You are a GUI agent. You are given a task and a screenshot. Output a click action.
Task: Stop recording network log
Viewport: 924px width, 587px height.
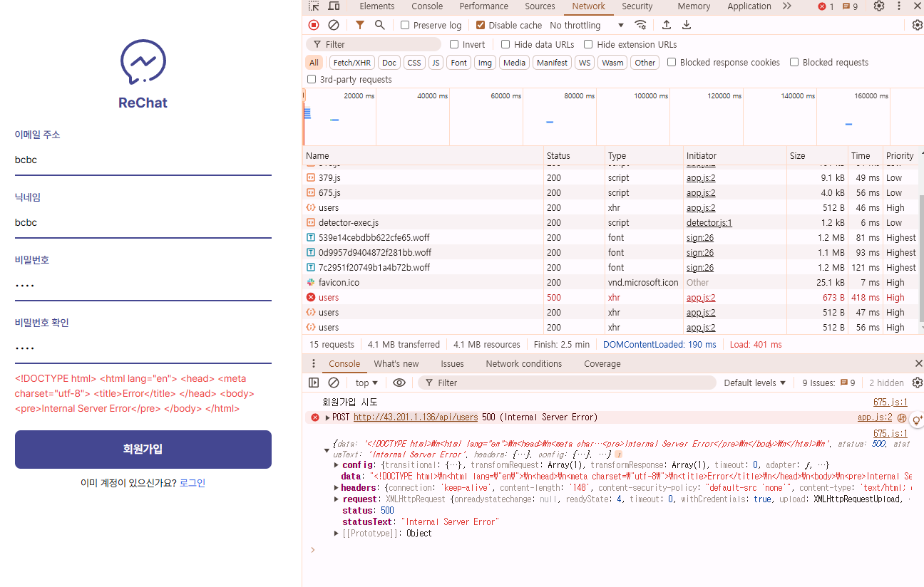pyautogui.click(x=314, y=25)
